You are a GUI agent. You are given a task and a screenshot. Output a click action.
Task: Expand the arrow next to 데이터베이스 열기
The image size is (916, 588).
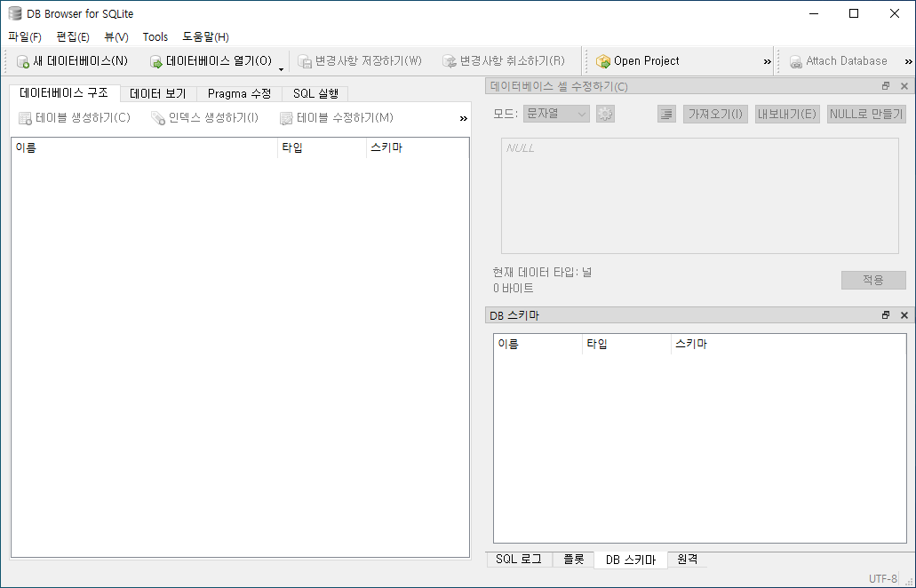[x=281, y=69]
